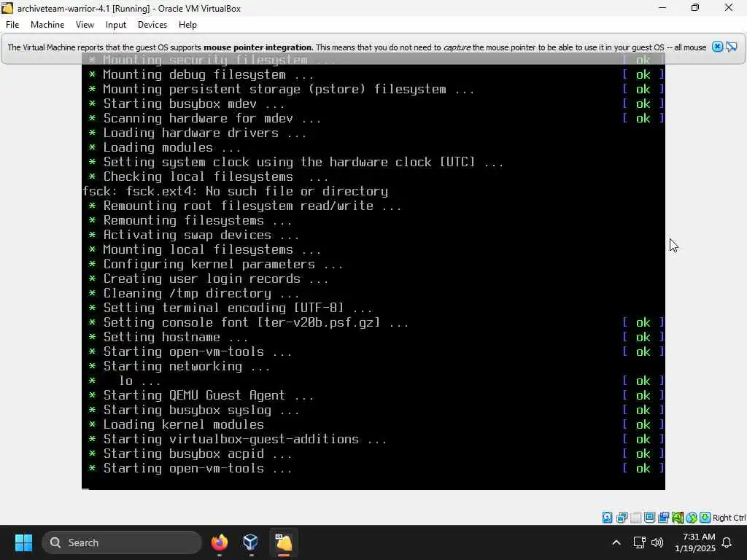747x560 pixels.
Task: Open the View menu
Action: pyautogui.click(x=85, y=25)
